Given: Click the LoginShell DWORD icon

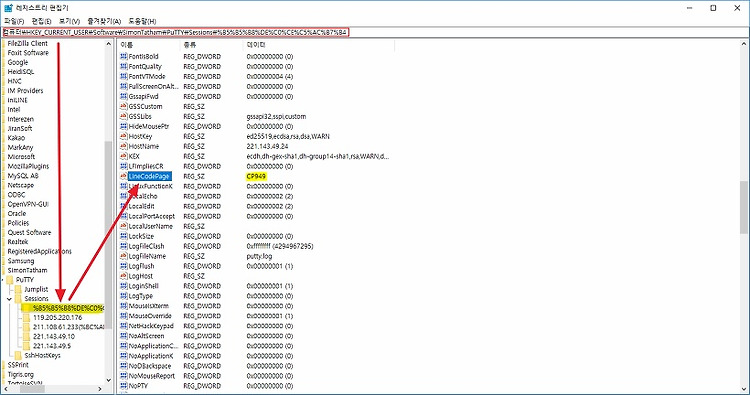Looking at the screenshot, I should (123, 286).
